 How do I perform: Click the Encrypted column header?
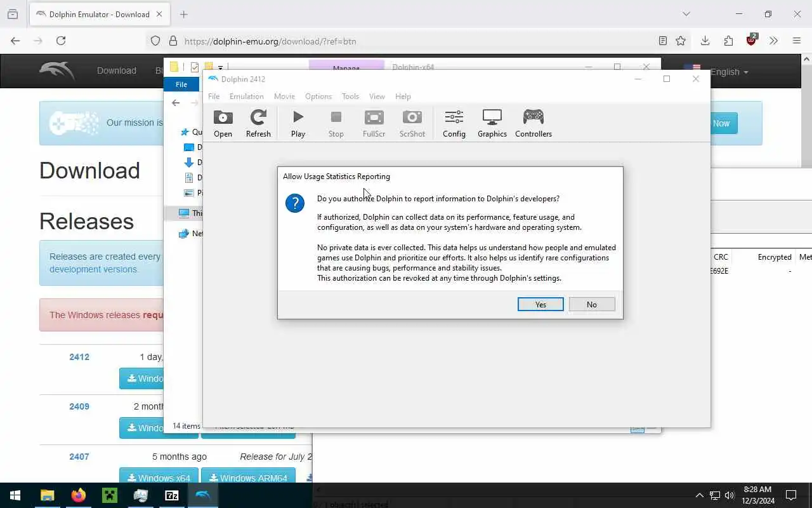click(775, 257)
